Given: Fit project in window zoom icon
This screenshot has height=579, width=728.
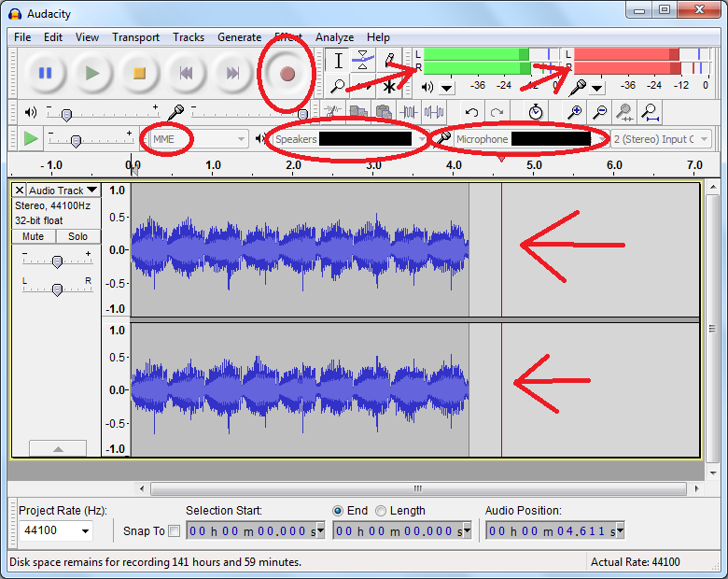Looking at the screenshot, I should click(651, 112).
